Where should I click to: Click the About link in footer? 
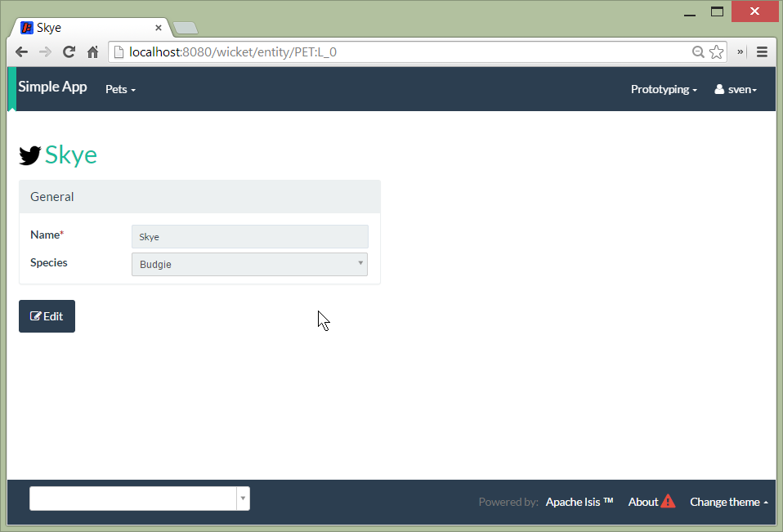click(x=642, y=502)
